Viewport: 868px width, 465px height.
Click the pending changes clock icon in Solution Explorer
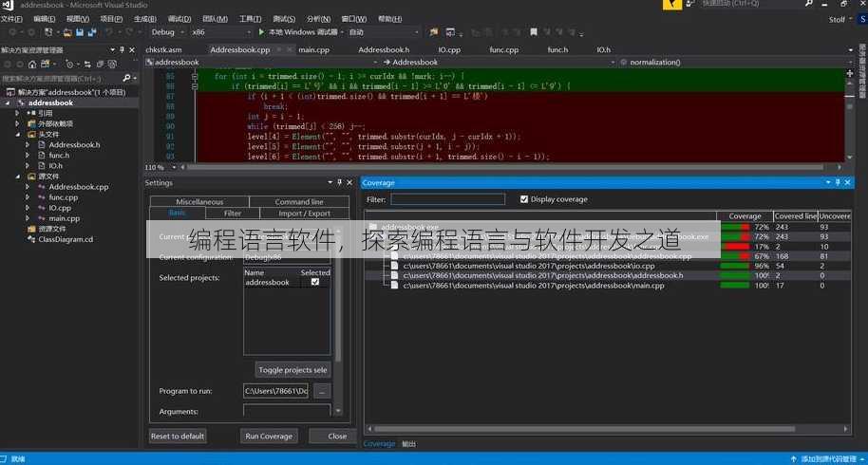click(x=69, y=65)
